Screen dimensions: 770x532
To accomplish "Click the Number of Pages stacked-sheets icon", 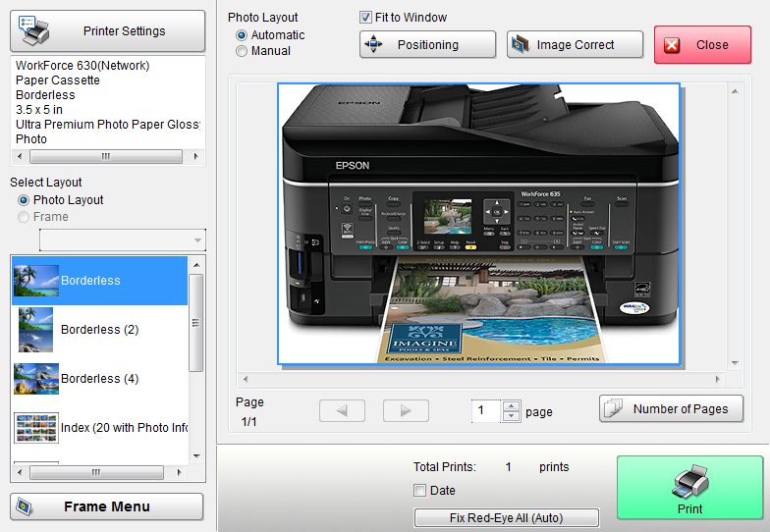I will tap(613, 408).
